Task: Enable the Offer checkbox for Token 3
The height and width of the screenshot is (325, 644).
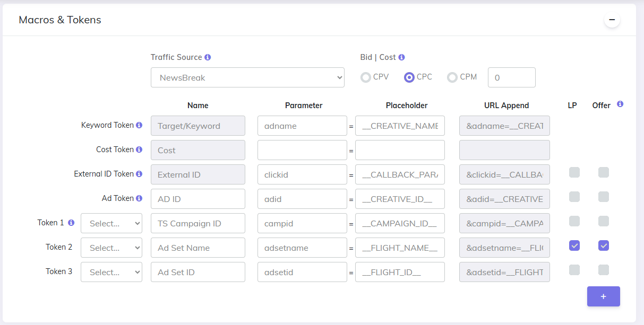Action: click(604, 270)
